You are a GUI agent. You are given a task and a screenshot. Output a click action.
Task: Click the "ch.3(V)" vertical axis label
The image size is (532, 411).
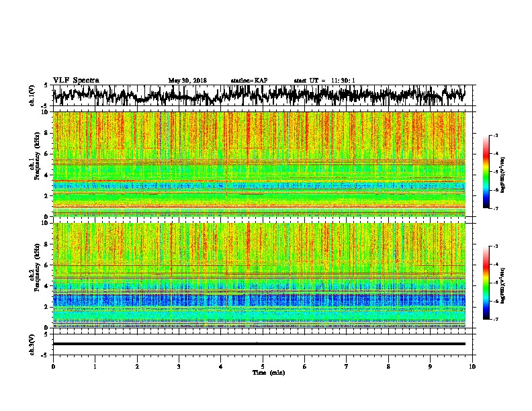click(32, 345)
